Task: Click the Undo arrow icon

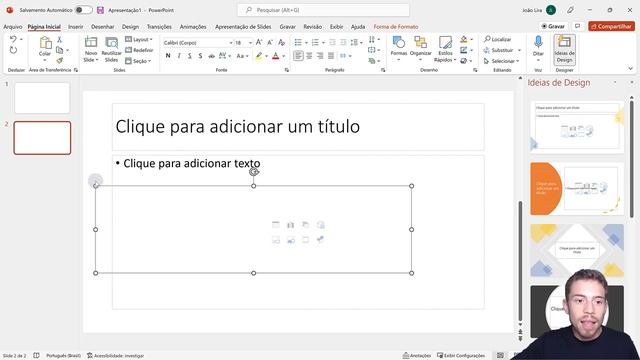Action: pyautogui.click(x=13, y=39)
